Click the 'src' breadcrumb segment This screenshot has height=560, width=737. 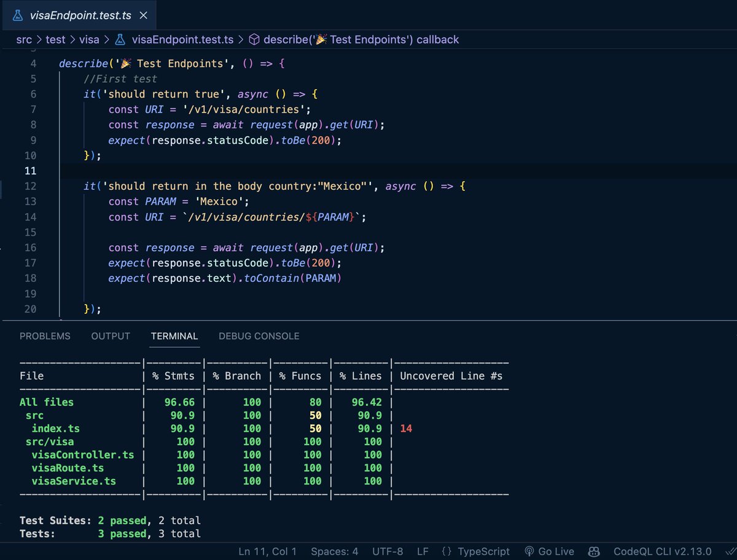(25, 39)
